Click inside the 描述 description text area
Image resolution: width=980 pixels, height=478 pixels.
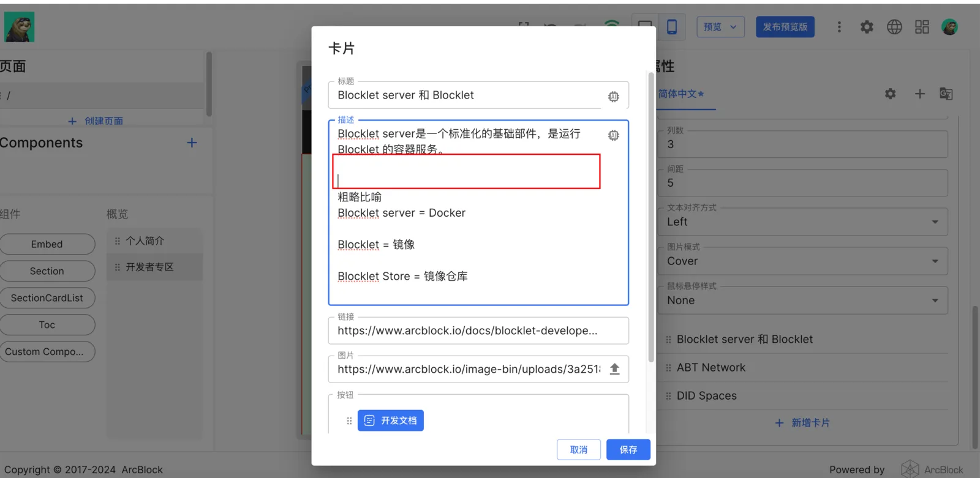pyautogui.click(x=478, y=212)
